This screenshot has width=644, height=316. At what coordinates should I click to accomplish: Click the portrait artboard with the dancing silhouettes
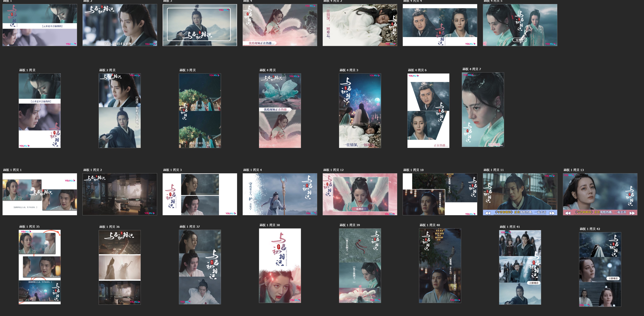120,267
